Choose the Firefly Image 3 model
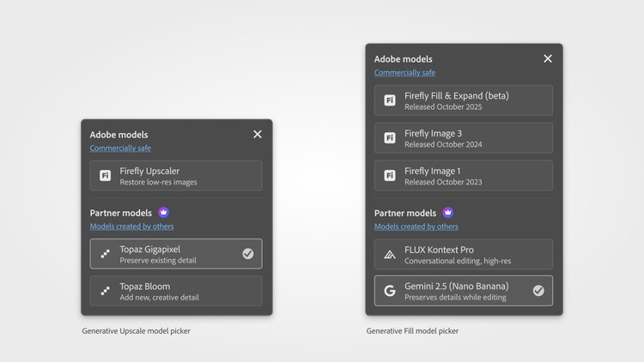644x362 pixels. click(x=464, y=138)
